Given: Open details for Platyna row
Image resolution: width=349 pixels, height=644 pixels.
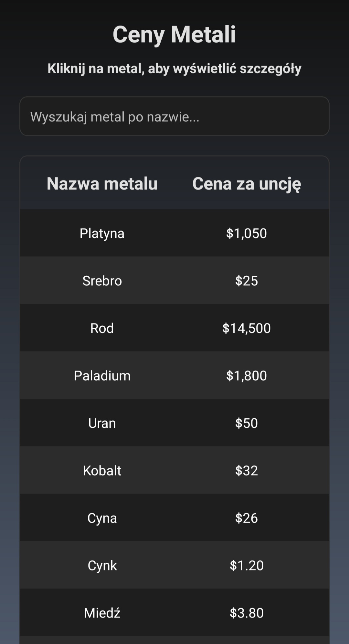Looking at the screenshot, I should [102, 233].
